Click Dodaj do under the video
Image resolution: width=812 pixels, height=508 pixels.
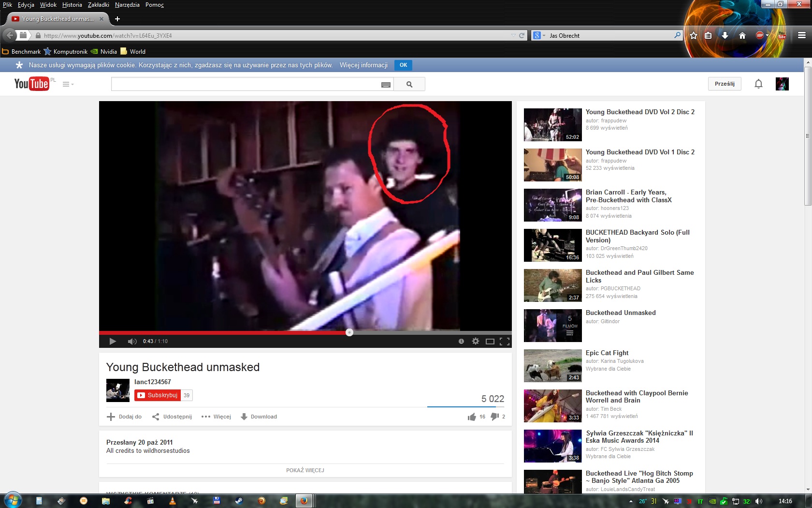124,417
